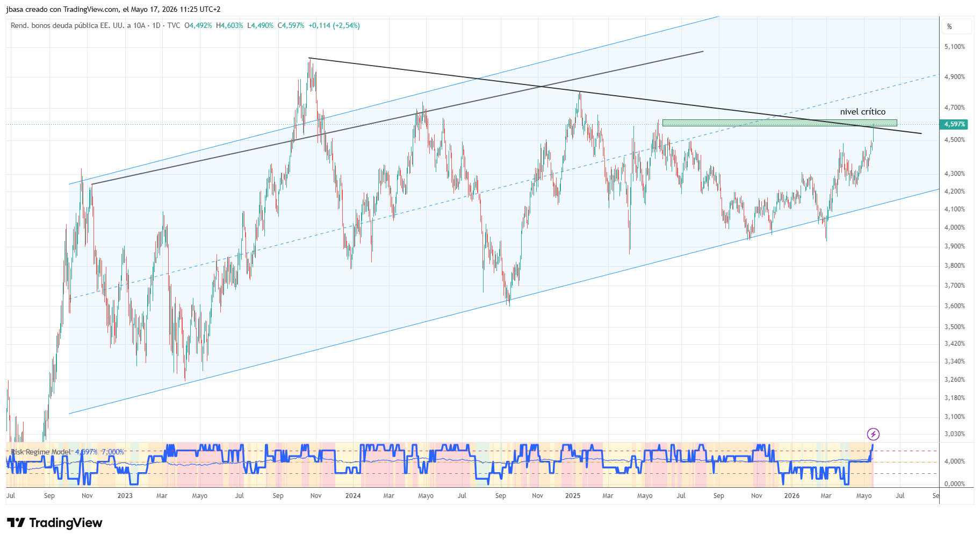Click the 4,700% price axis label
The width and height of the screenshot is (980, 541).
pos(955,108)
